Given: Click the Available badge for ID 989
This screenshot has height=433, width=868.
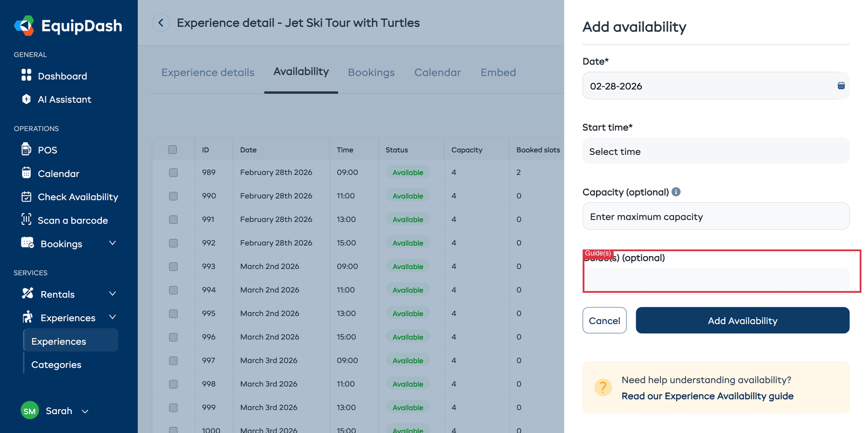Looking at the screenshot, I should tap(408, 173).
